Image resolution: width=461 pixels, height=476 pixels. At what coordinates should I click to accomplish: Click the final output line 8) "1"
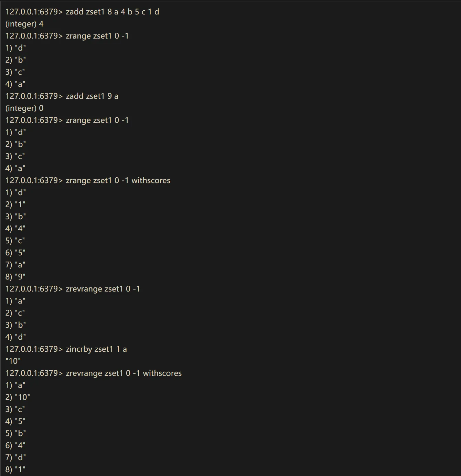coord(15,469)
